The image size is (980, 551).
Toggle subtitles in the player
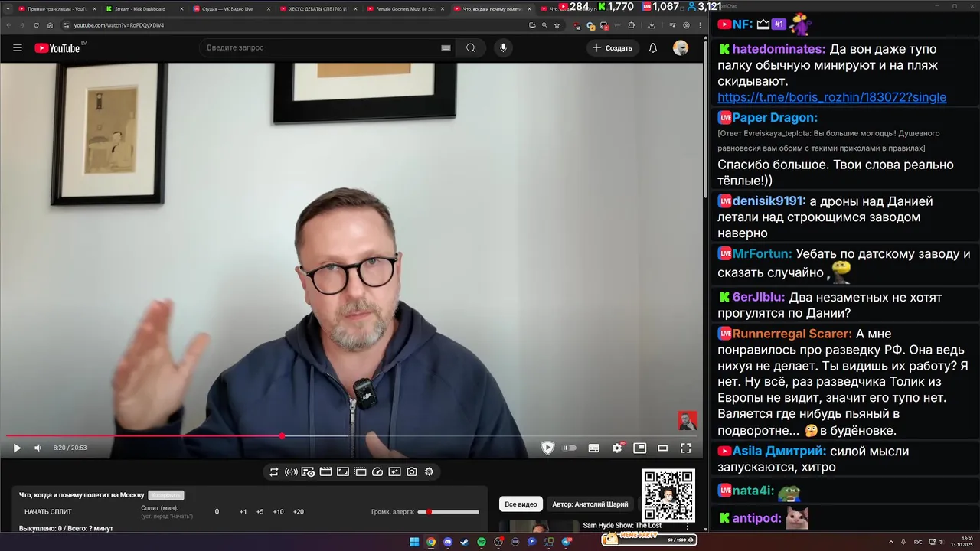coord(593,448)
